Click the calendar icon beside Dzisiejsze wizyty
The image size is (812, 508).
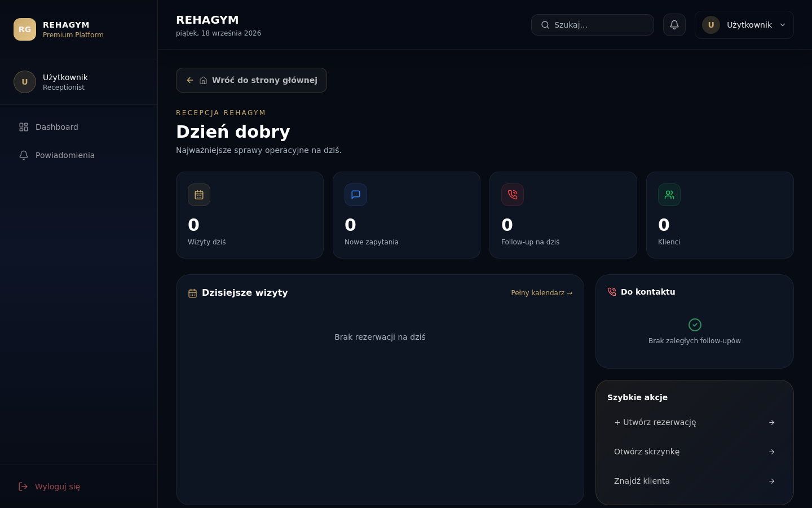(192, 293)
